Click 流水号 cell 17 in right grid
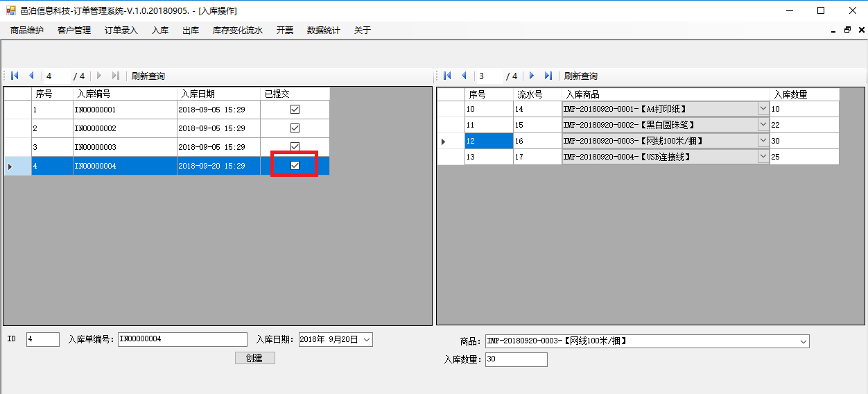Screen dimensions: 868x394 click(537, 157)
